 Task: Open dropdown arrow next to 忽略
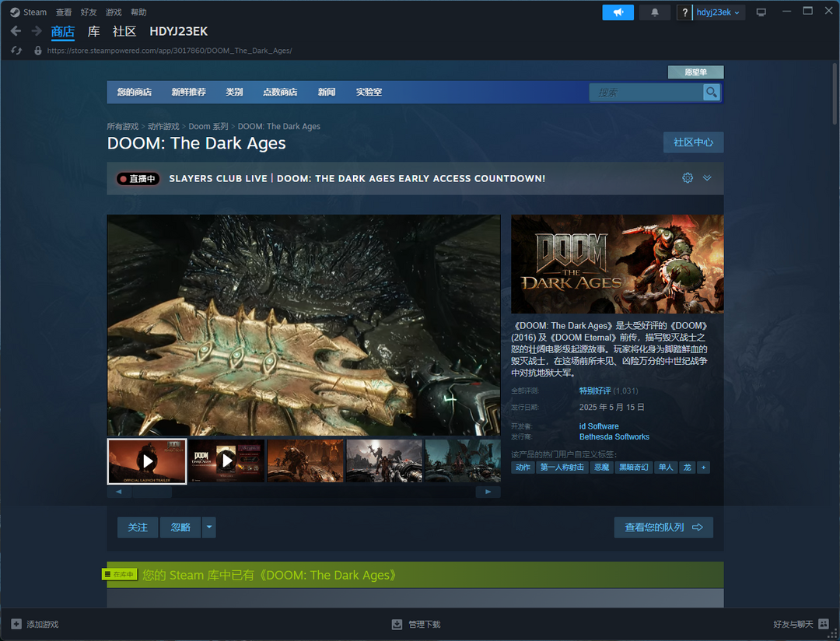(209, 527)
